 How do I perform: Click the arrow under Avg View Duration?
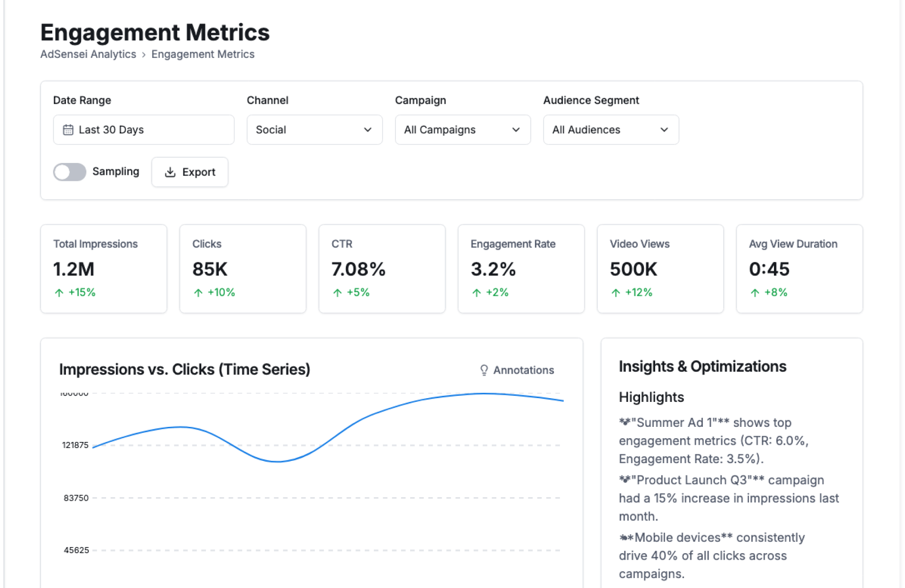755,293
